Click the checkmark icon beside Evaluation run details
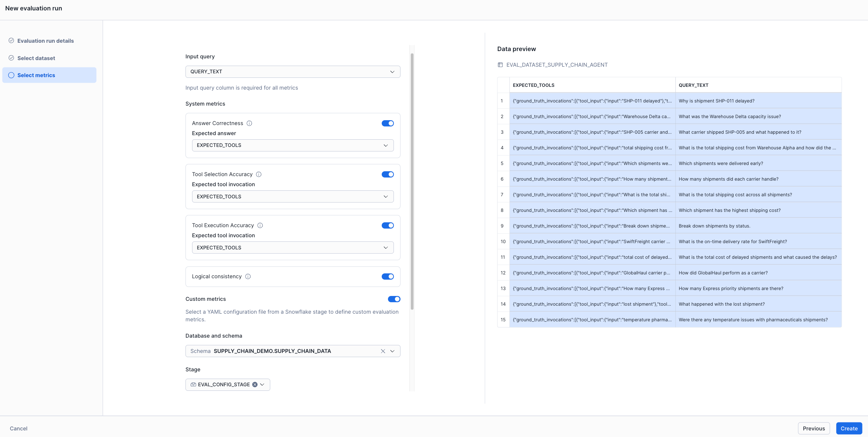The width and height of the screenshot is (868, 437). coord(11,40)
